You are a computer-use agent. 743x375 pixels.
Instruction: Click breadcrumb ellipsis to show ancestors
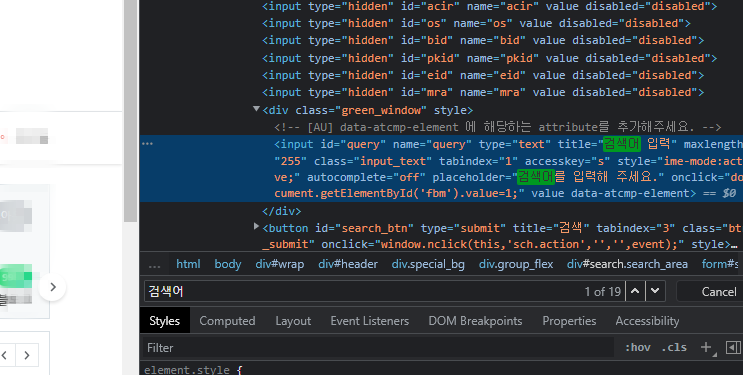point(154,265)
